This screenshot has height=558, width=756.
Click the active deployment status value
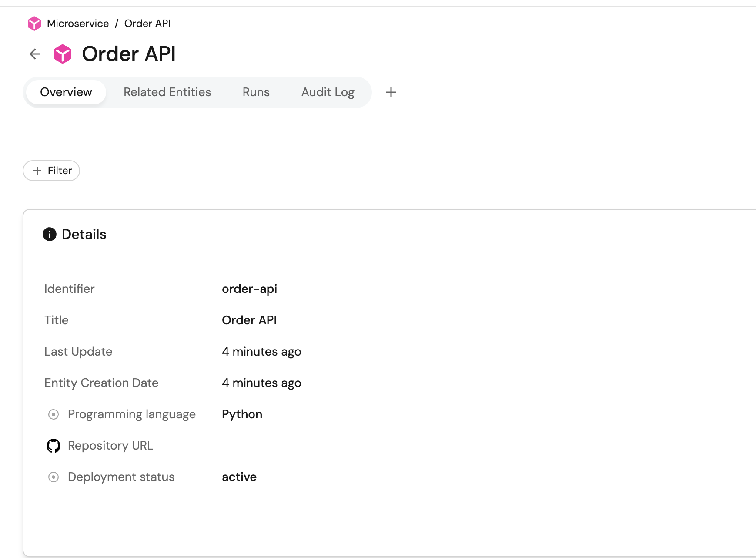pos(239,477)
